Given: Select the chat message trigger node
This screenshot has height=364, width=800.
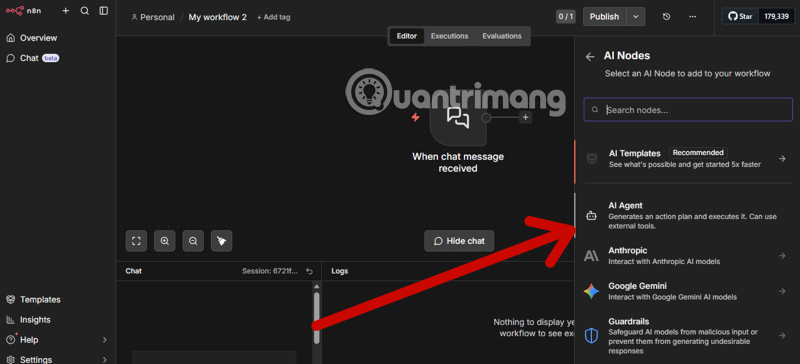Looking at the screenshot, I should (458, 118).
